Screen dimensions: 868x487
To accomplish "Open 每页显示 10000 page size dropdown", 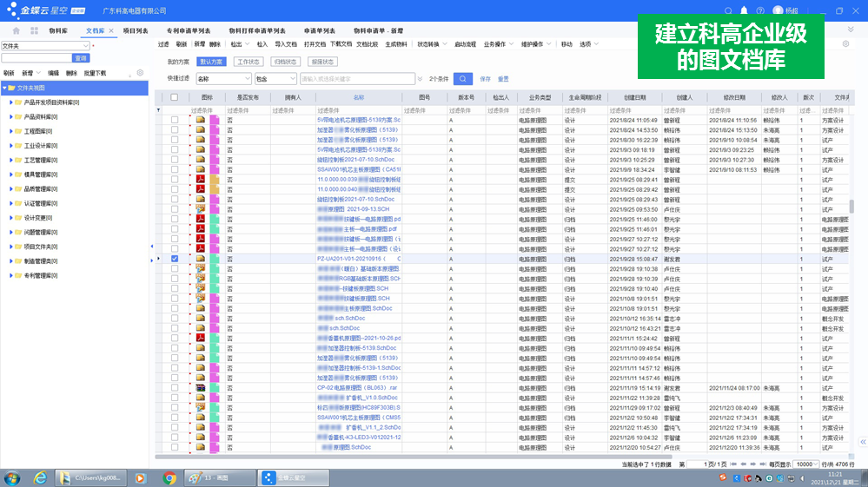I will pos(805,464).
